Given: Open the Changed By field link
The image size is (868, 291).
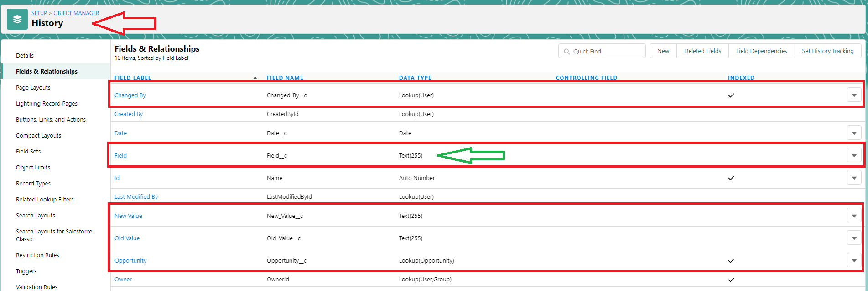Looking at the screenshot, I should coord(130,95).
